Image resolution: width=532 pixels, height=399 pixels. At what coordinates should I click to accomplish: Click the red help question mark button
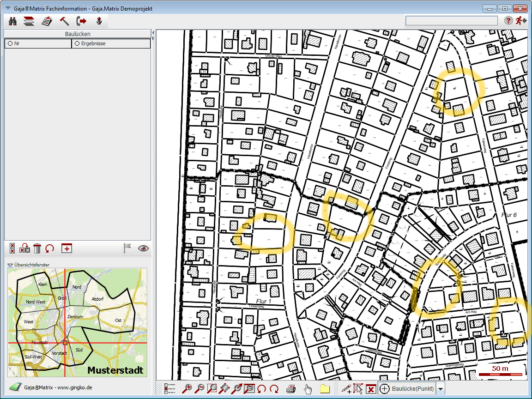(508, 21)
